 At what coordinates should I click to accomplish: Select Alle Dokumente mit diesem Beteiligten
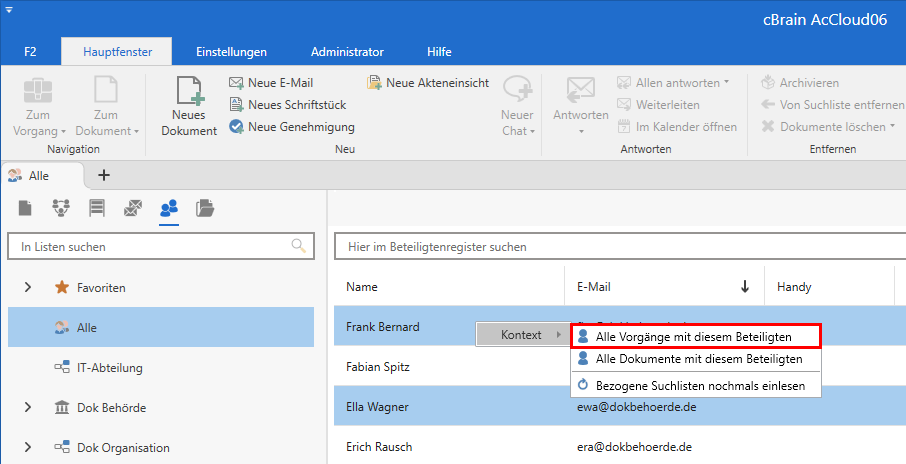click(698, 359)
